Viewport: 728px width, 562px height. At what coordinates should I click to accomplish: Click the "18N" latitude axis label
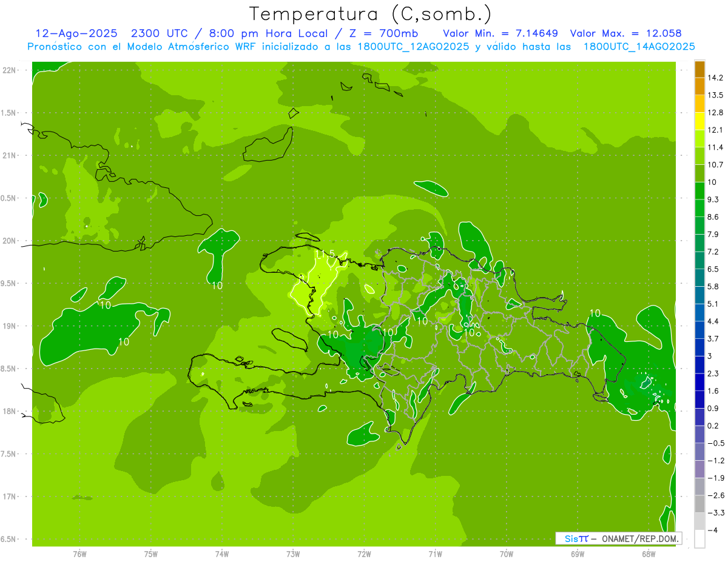pyautogui.click(x=9, y=412)
